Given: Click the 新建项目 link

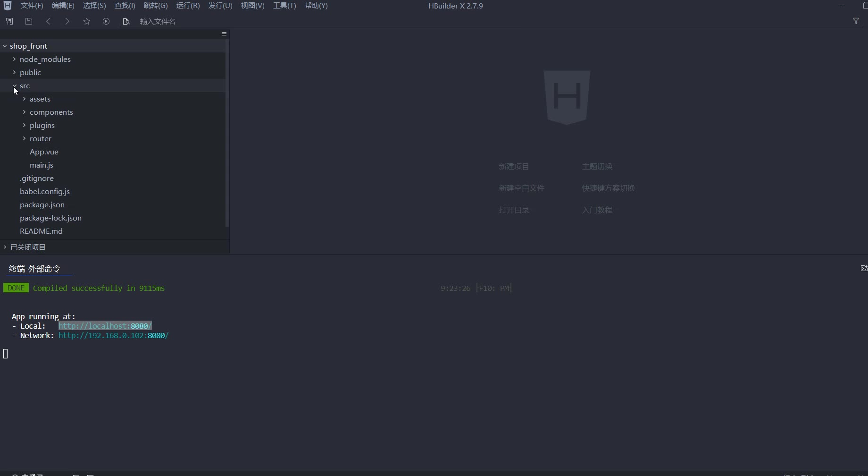Looking at the screenshot, I should click(x=514, y=166).
